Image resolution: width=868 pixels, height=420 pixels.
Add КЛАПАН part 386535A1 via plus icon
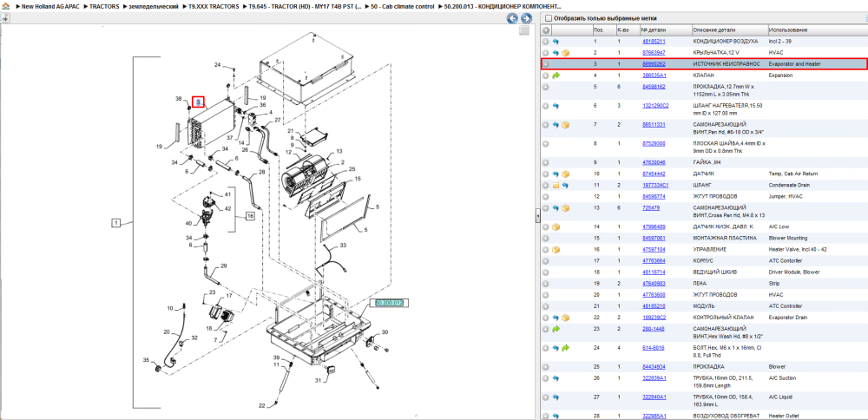(546, 75)
